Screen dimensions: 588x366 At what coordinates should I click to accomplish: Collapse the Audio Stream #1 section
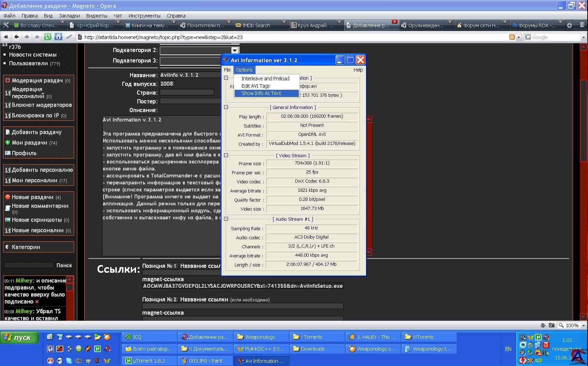226,219
